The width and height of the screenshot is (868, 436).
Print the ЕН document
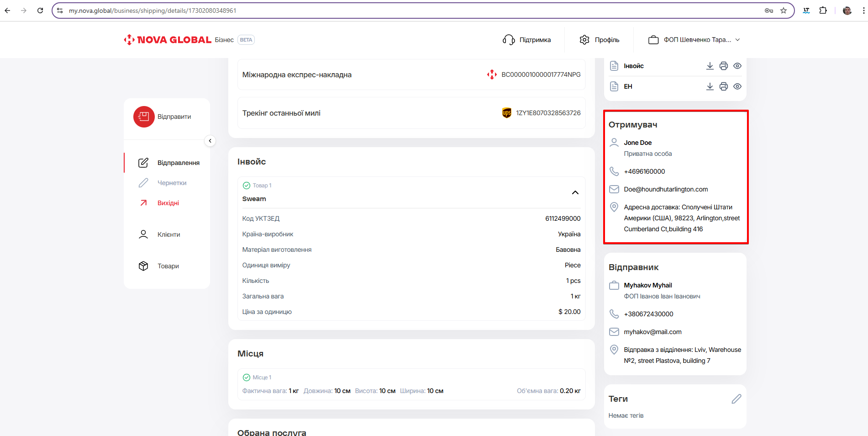[x=723, y=86]
